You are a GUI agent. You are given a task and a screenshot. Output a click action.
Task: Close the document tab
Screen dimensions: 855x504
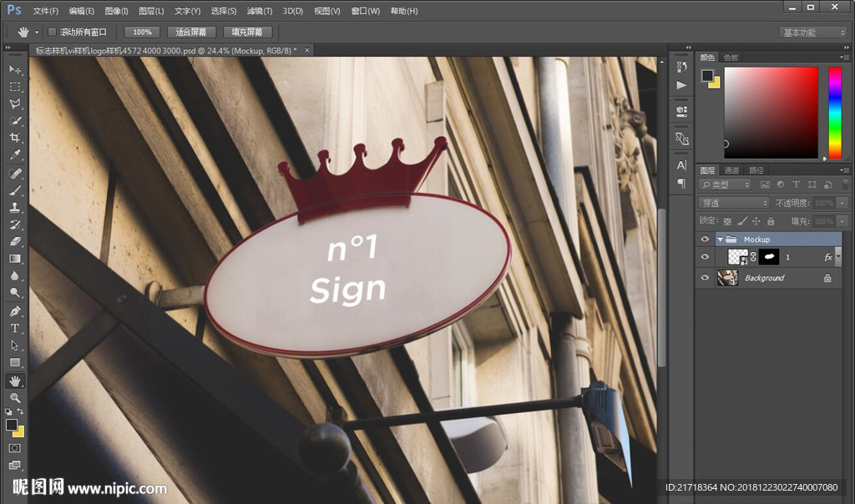307,50
